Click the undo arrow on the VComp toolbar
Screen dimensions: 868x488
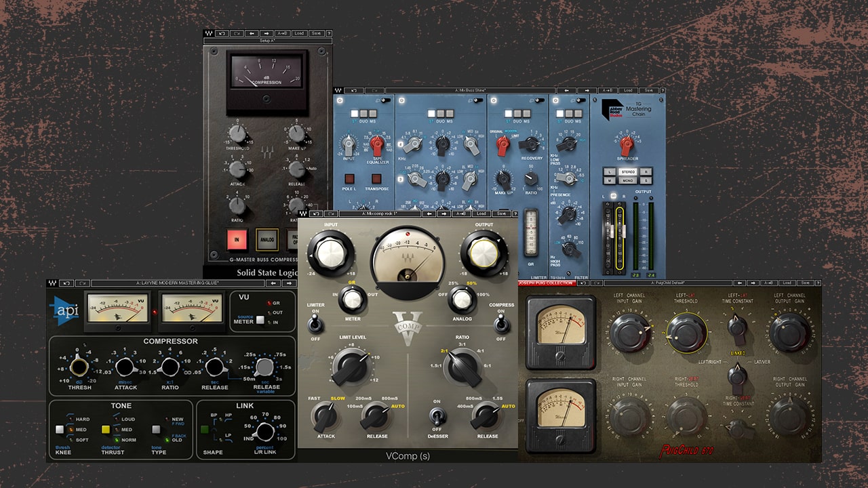pyautogui.click(x=315, y=213)
